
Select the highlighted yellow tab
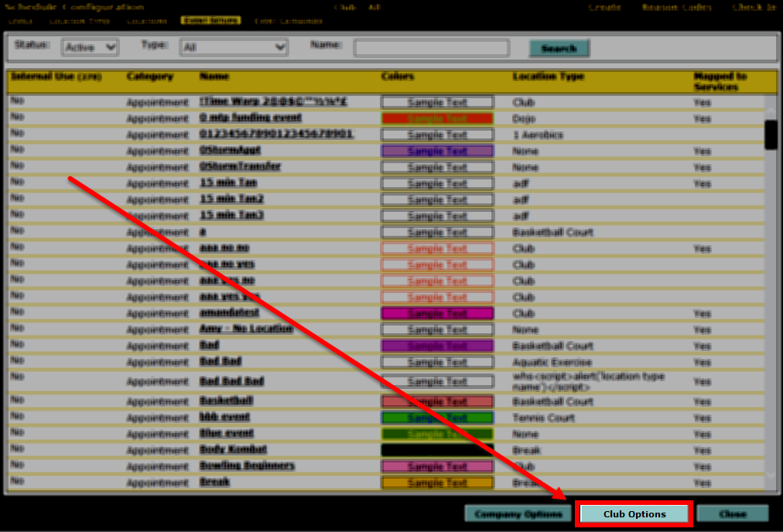pos(210,21)
